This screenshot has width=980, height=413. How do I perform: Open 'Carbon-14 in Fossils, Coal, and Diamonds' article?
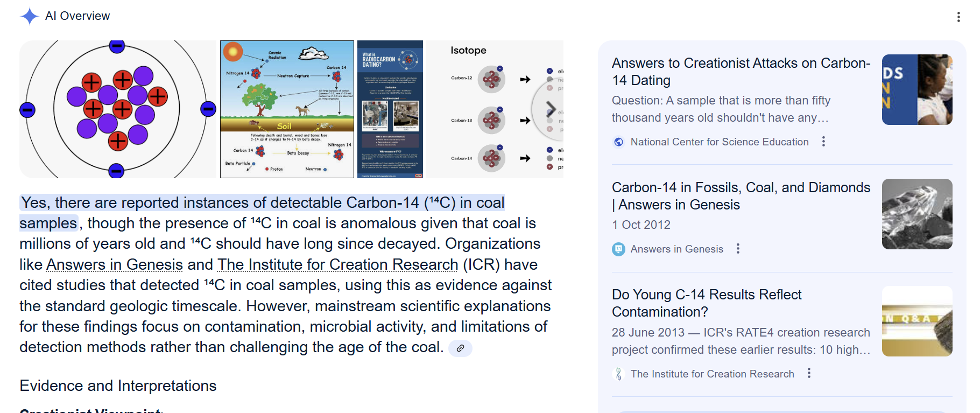click(741, 196)
